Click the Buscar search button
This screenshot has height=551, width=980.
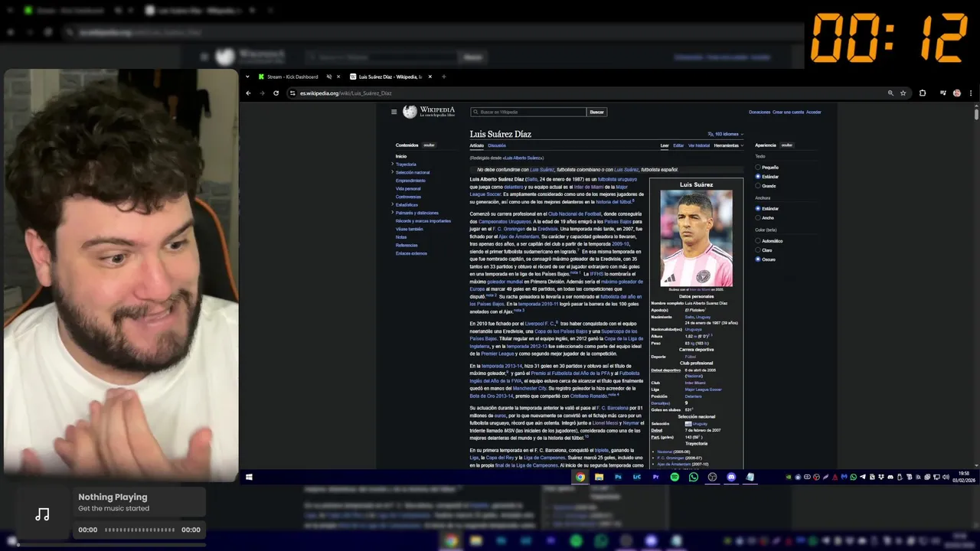pyautogui.click(x=597, y=112)
